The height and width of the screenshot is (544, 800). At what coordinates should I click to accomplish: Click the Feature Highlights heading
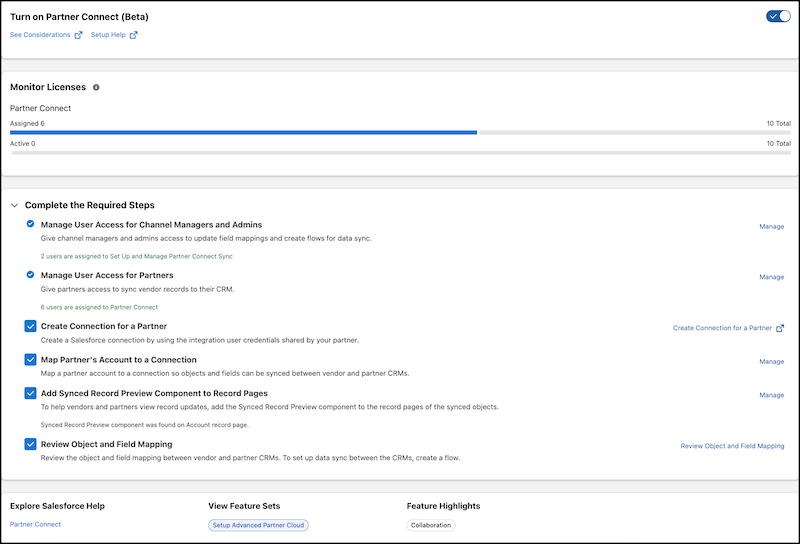pos(443,506)
